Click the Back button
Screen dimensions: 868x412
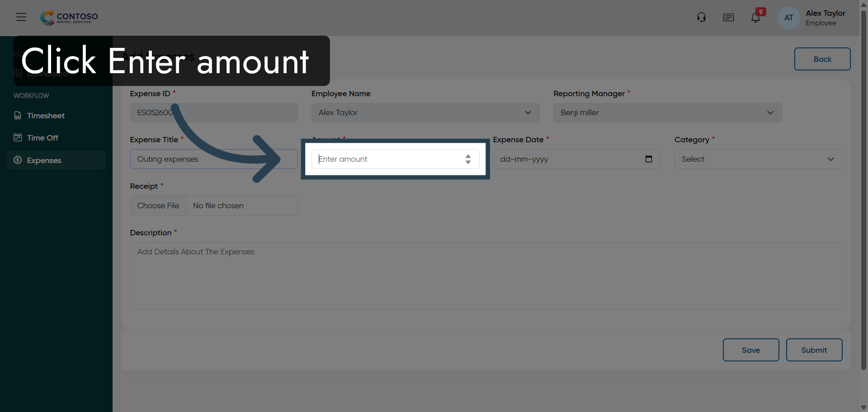pos(822,59)
